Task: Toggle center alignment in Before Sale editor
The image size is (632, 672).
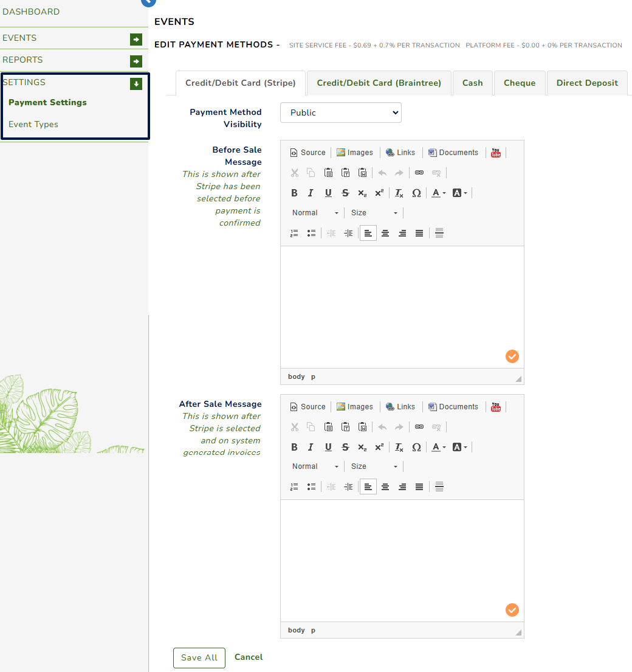Action: pos(385,233)
